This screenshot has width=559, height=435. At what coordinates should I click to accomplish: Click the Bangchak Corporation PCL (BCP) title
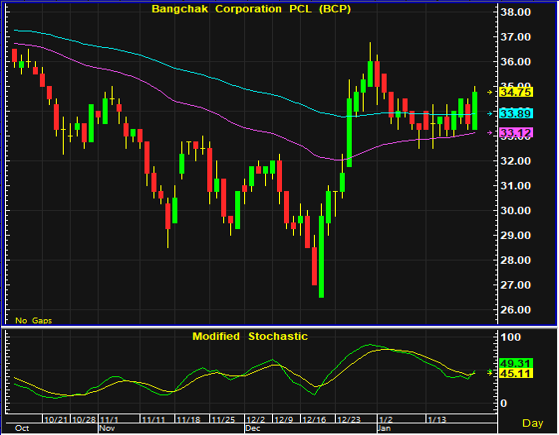pos(251,9)
